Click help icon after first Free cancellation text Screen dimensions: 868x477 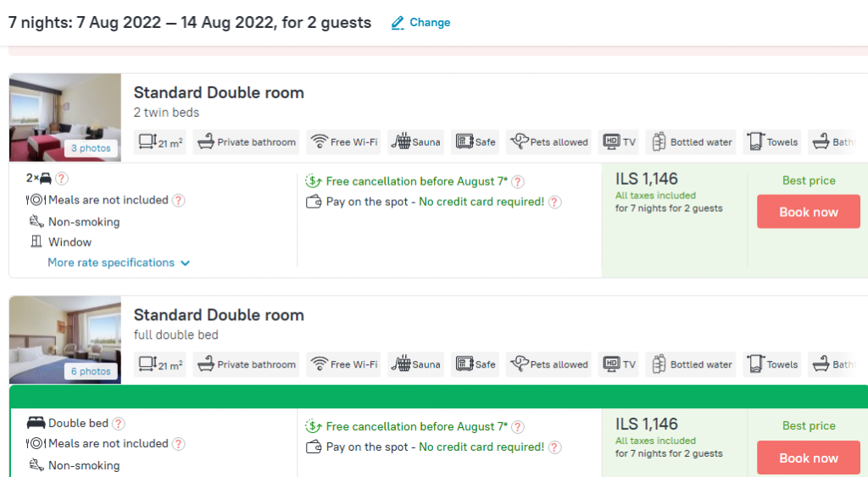click(518, 182)
